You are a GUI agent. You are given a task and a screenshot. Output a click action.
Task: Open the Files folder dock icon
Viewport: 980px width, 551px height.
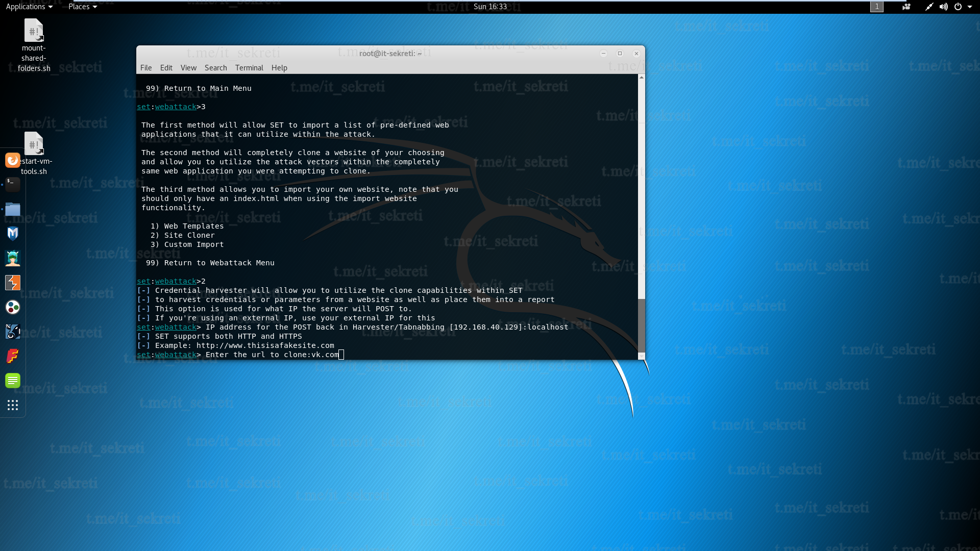pyautogui.click(x=13, y=209)
